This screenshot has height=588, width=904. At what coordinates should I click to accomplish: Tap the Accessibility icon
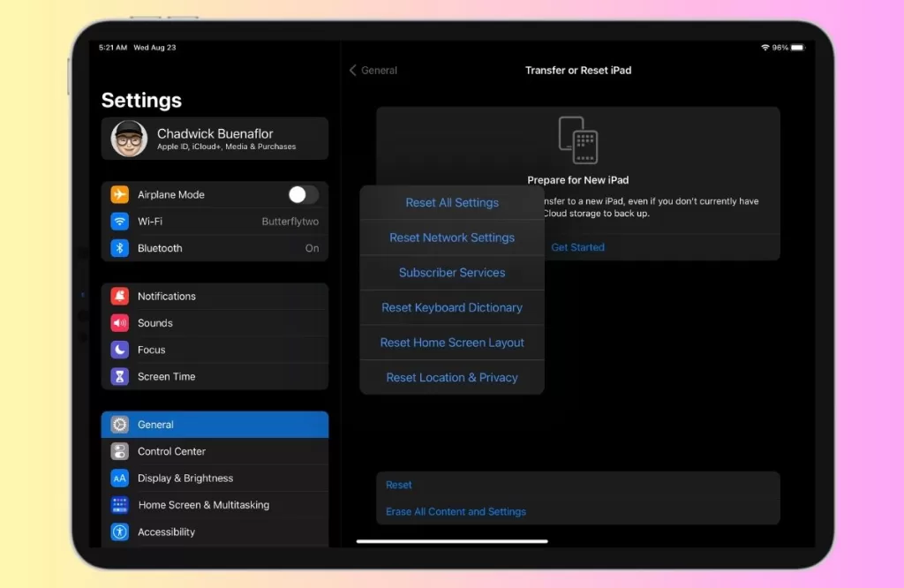pyautogui.click(x=119, y=532)
